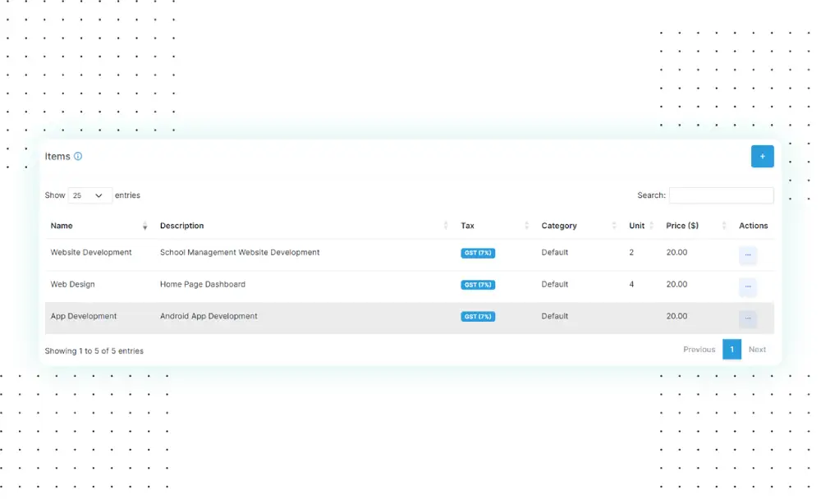Click inside the Search input field

point(721,195)
